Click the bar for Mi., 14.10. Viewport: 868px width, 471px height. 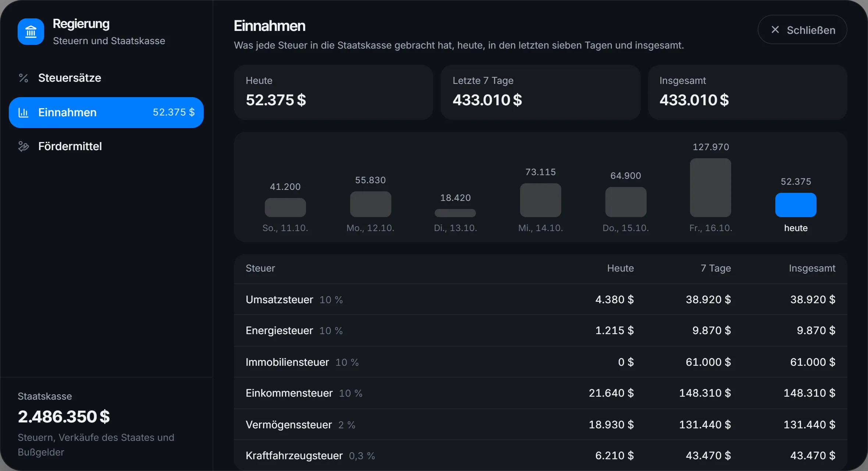click(x=541, y=200)
